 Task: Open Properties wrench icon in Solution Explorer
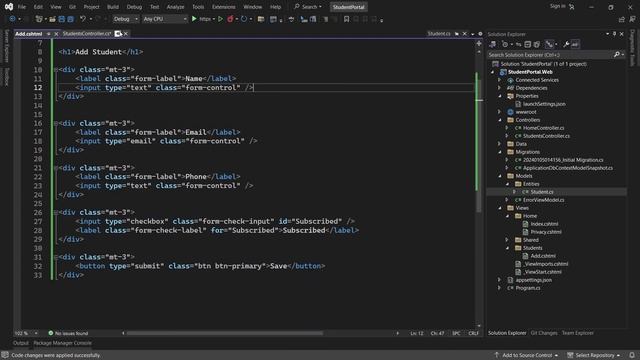566,44
